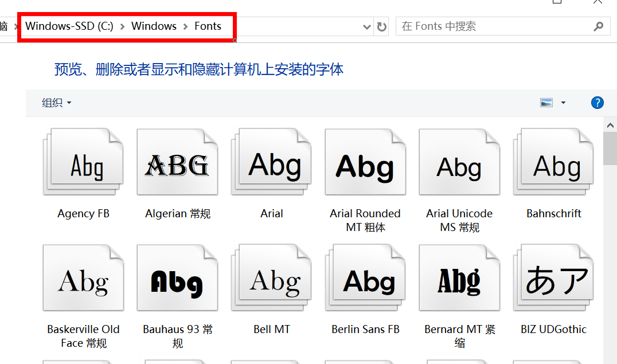Expand chevron after Windows-SSD (C:)

tap(122, 26)
